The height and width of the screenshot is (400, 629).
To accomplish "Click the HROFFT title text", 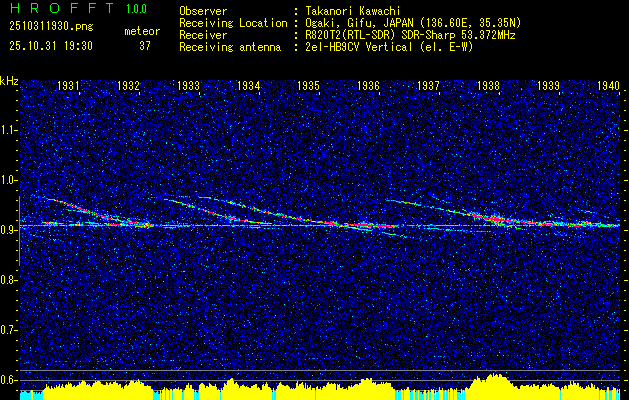I will [62, 8].
